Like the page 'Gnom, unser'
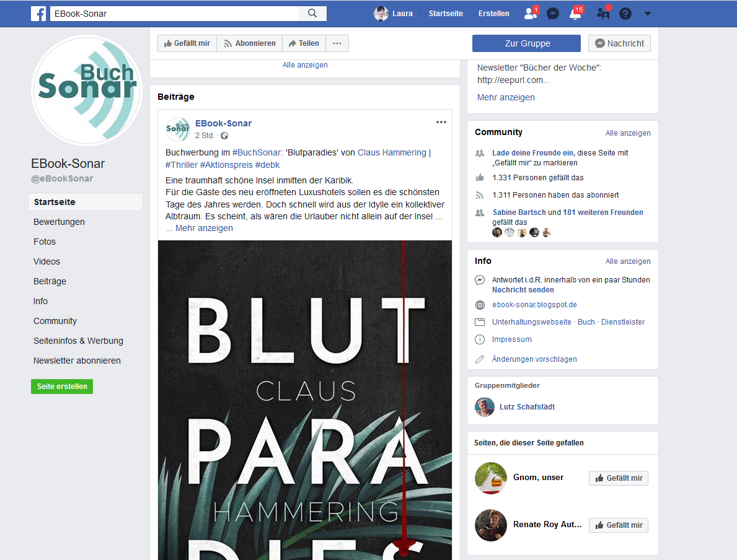 click(618, 478)
